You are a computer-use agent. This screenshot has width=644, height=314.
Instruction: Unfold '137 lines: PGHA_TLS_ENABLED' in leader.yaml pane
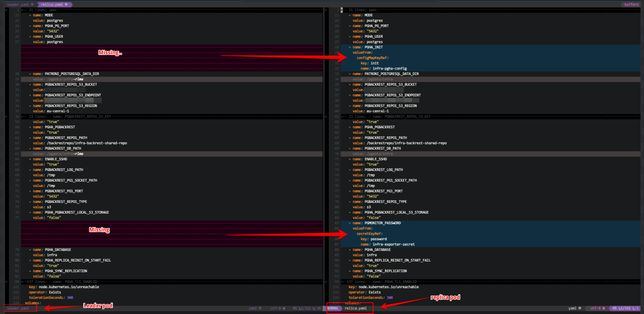(x=171, y=282)
